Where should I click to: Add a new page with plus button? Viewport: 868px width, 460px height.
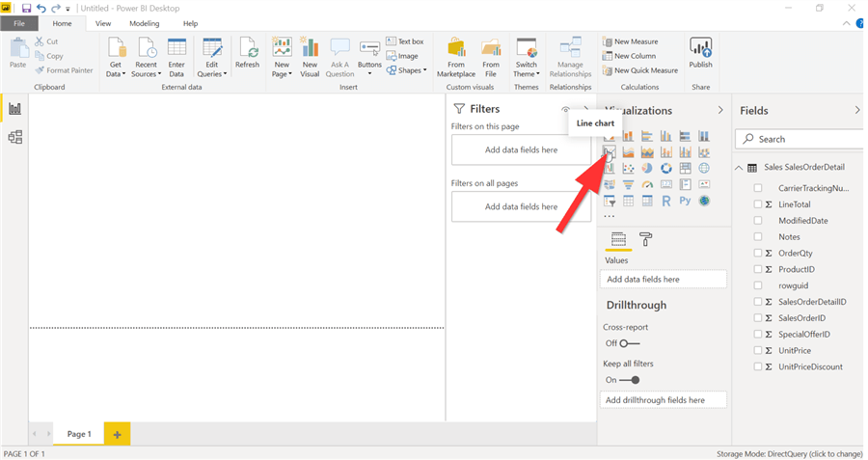118,435
